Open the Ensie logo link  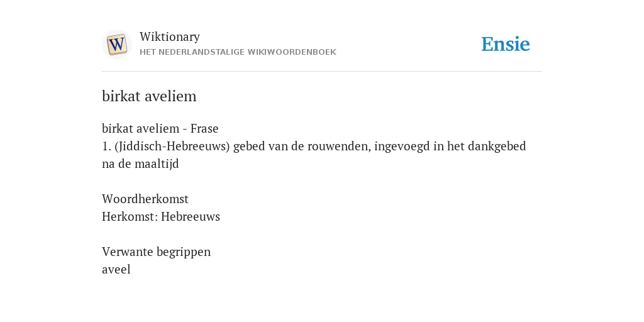506,44
